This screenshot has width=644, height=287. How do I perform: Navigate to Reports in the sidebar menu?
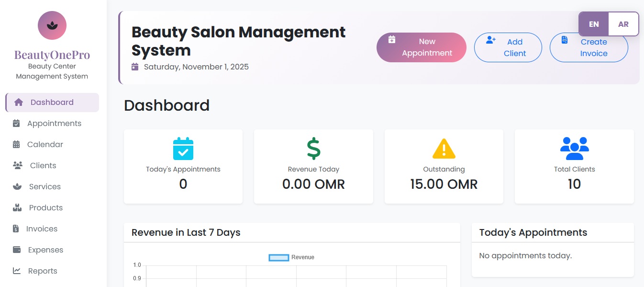[42, 271]
